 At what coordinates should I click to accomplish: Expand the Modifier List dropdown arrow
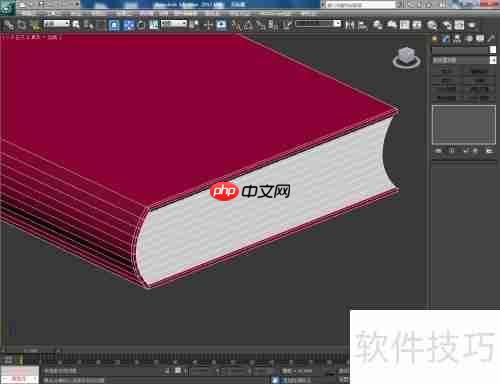tap(493, 60)
